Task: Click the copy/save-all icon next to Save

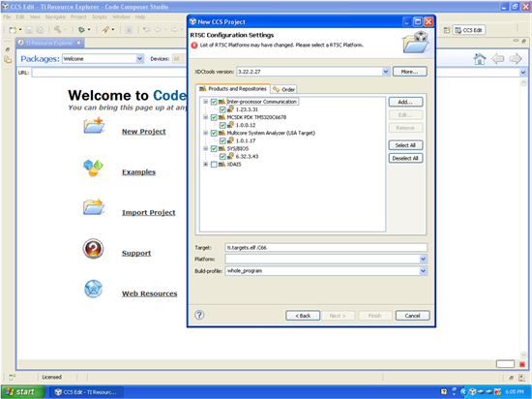Action: pos(40,30)
